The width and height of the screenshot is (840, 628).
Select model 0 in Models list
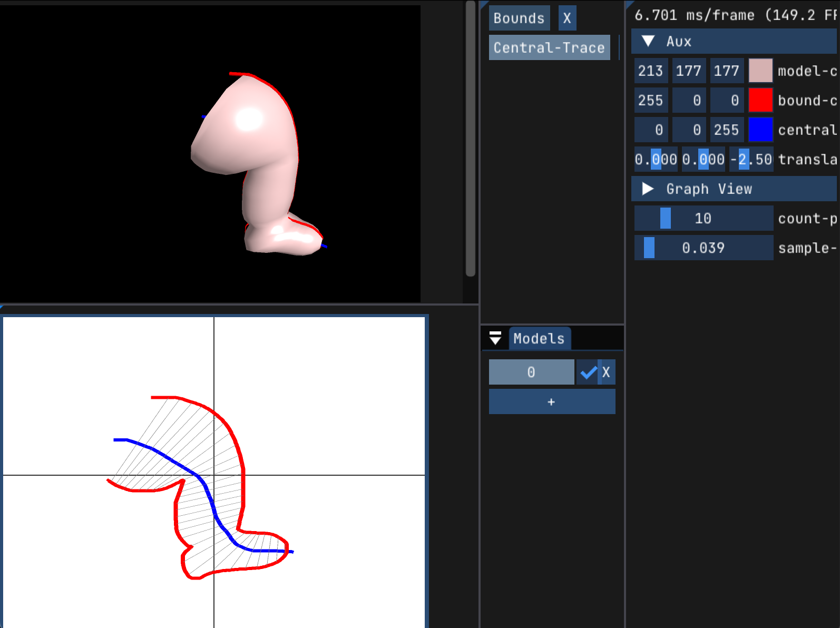531,372
